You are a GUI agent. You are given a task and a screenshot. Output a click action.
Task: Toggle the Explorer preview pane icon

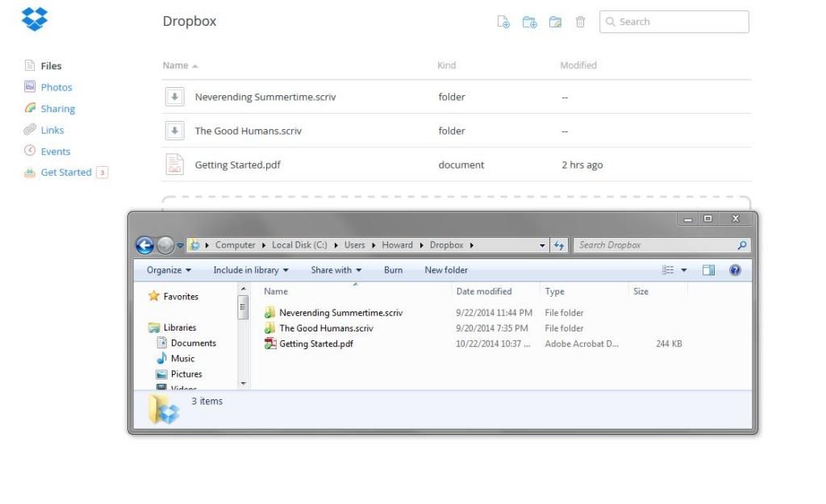click(x=708, y=270)
